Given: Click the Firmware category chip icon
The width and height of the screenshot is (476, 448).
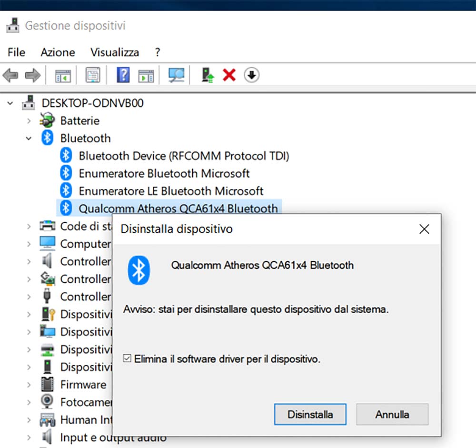Looking at the screenshot, I should coord(47,384).
